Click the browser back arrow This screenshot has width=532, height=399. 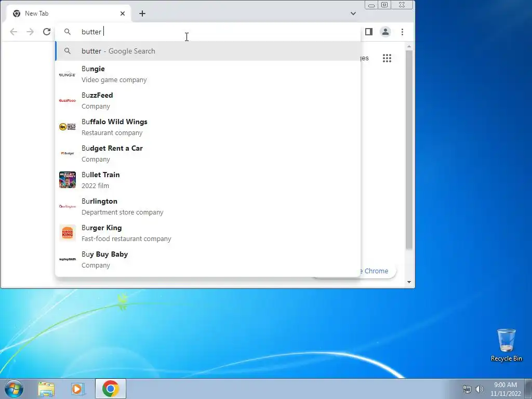(14, 32)
